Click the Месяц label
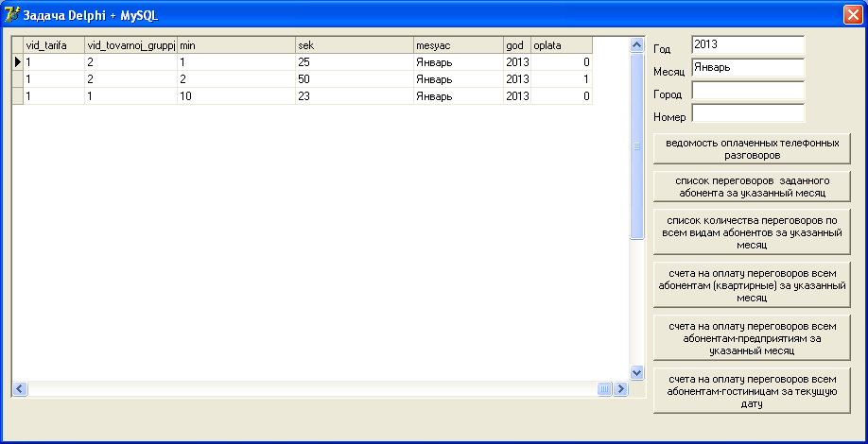 pos(669,72)
